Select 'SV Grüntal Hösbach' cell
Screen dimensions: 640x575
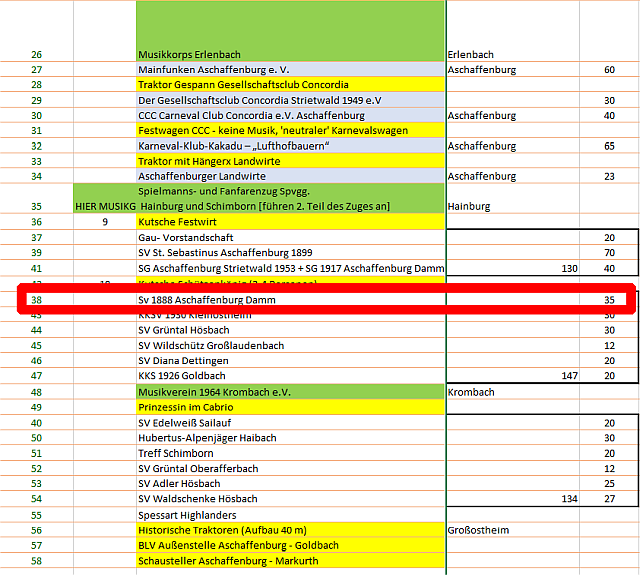point(290,330)
